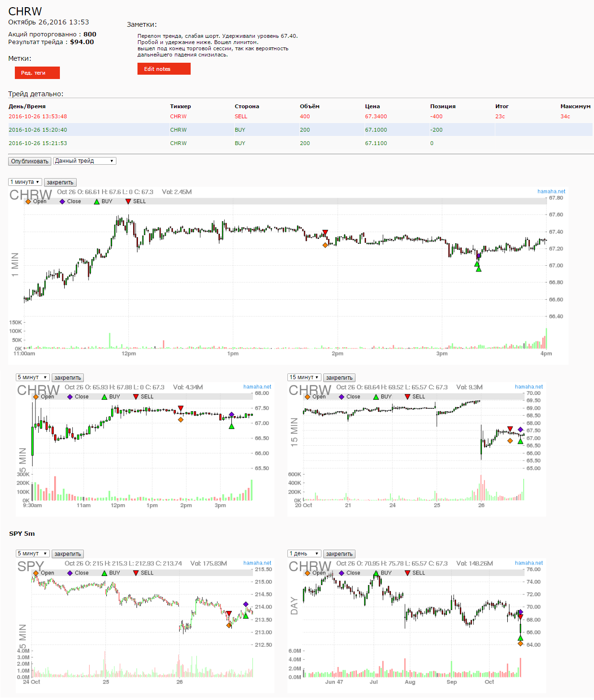
Task: Select red SELL marker on 1-minute chart line
Action: [325, 233]
